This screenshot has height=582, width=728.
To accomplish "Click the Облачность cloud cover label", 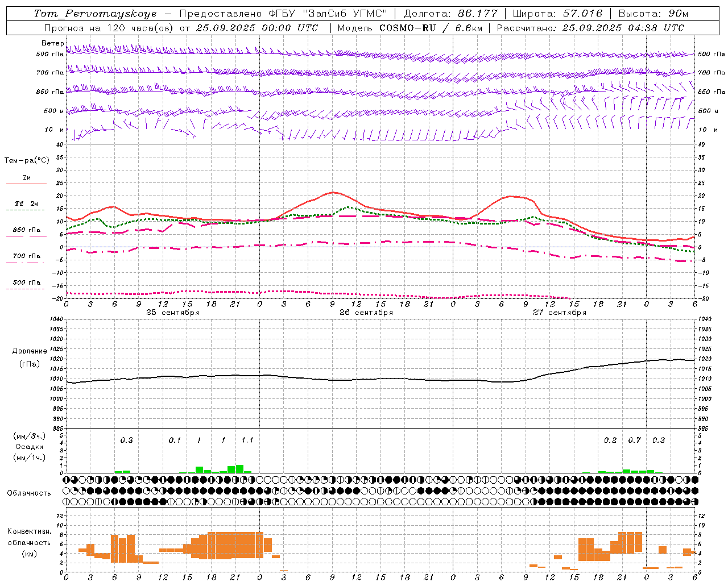I will click(x=29, y=493).
